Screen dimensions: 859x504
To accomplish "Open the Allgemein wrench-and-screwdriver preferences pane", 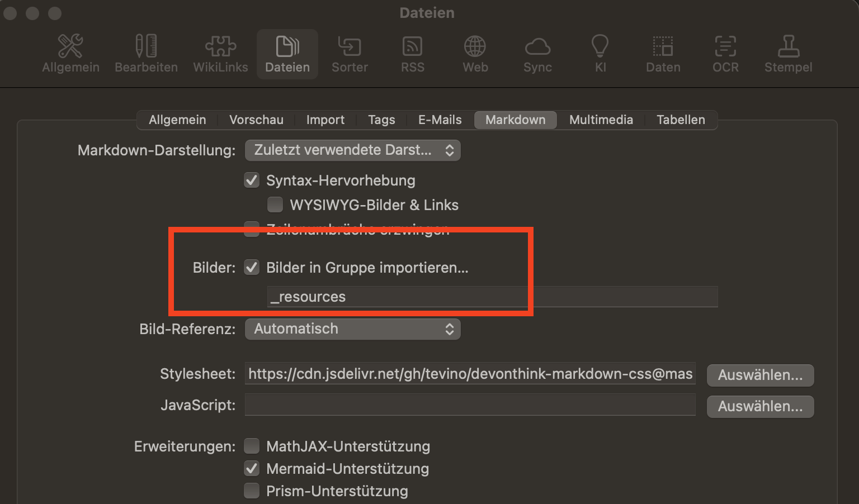I will [x=70, y=54].
